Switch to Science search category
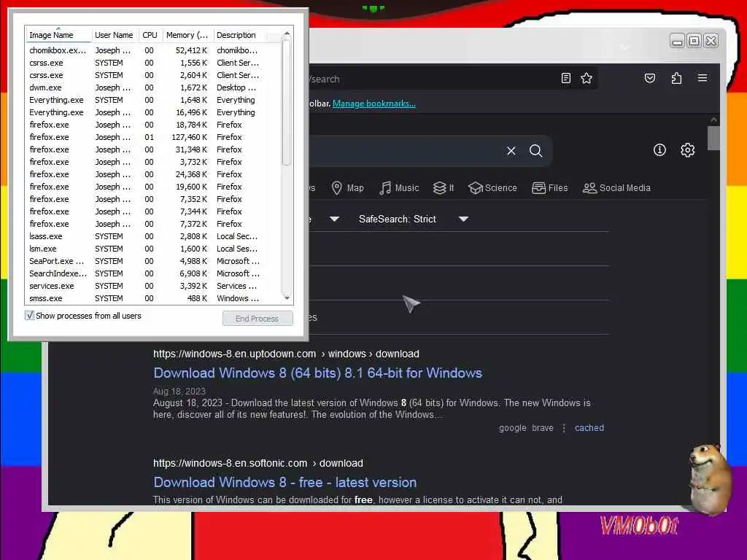Image resolution: width=747 pixels, height=560 pixels. pyautogui.click(x=492, y=188)
